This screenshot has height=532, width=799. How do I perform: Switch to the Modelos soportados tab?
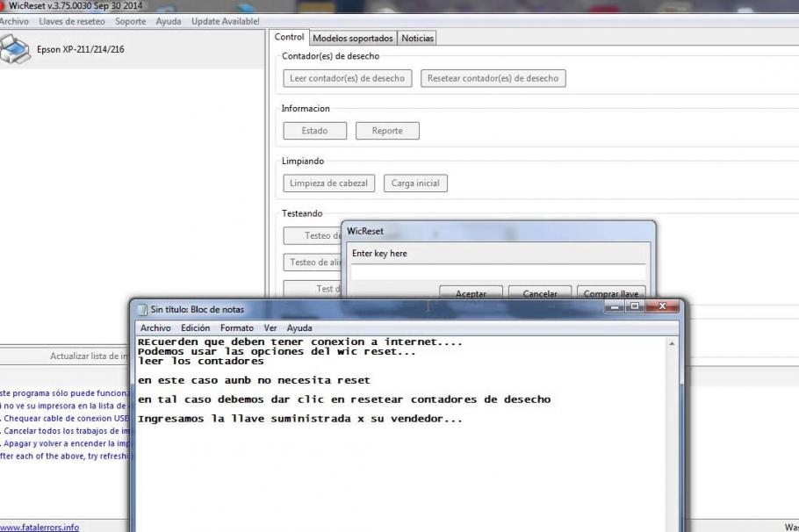click(353, 39)
